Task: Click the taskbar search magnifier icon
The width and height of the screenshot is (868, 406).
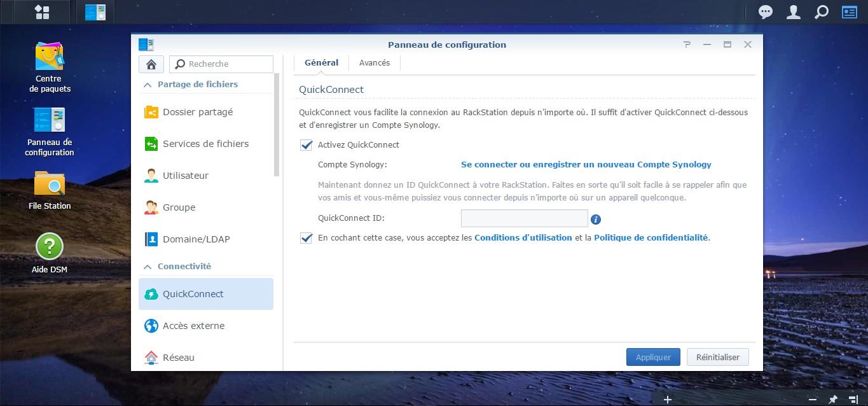Action: coord(822,11)
